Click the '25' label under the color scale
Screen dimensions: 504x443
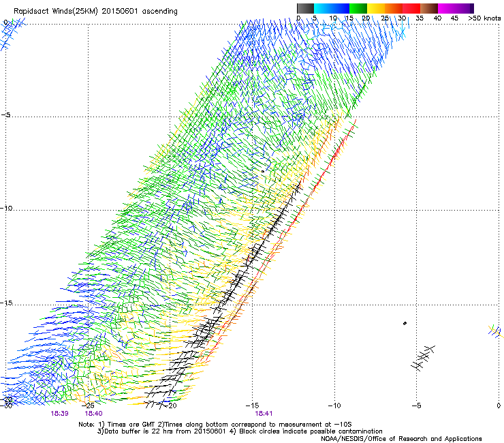[x=385, y=18]
